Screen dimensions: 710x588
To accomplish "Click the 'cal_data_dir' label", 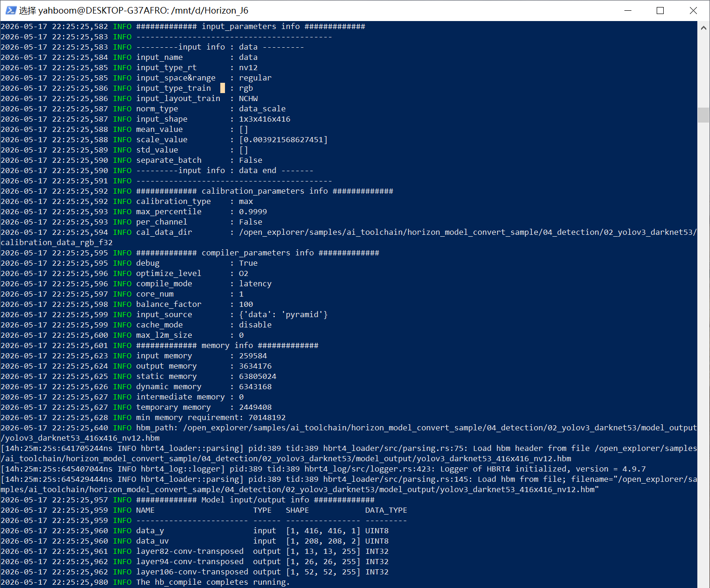I will (164, 232).
